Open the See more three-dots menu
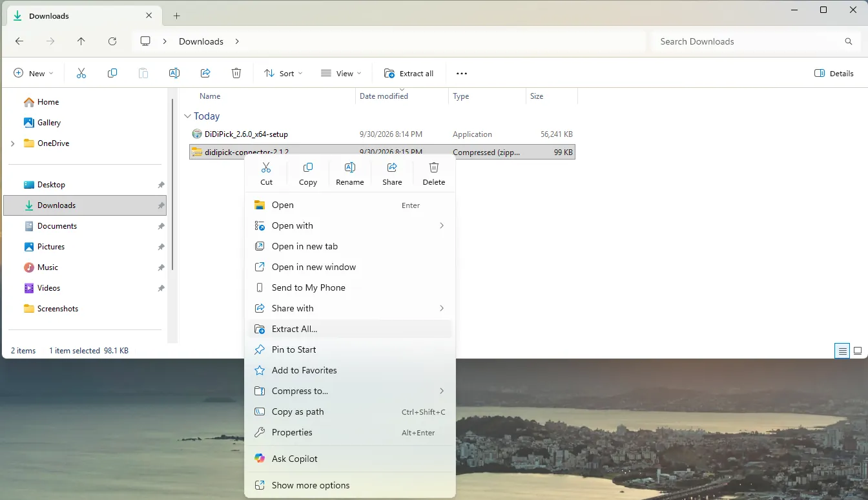The height and width of the screenshot is (500, 868). [462, 74]
